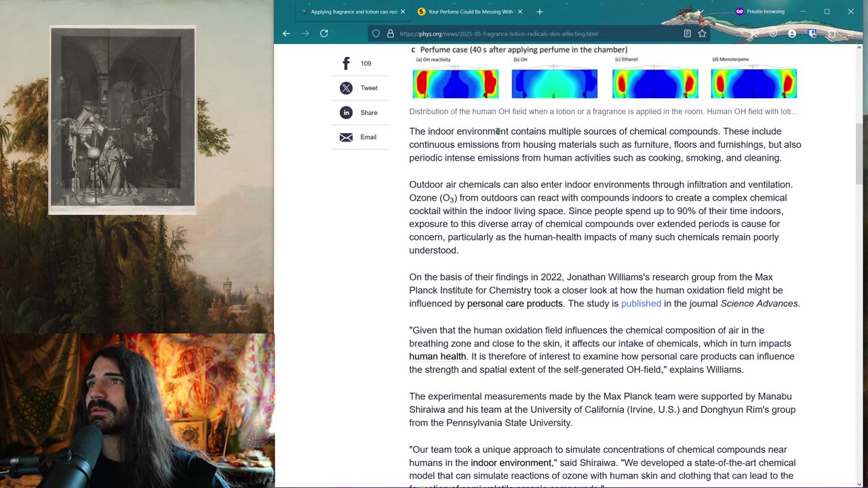Click the 'Tweet' share label
The height and width of the screenshot is (488, 868).
click(x=369, y=88)
